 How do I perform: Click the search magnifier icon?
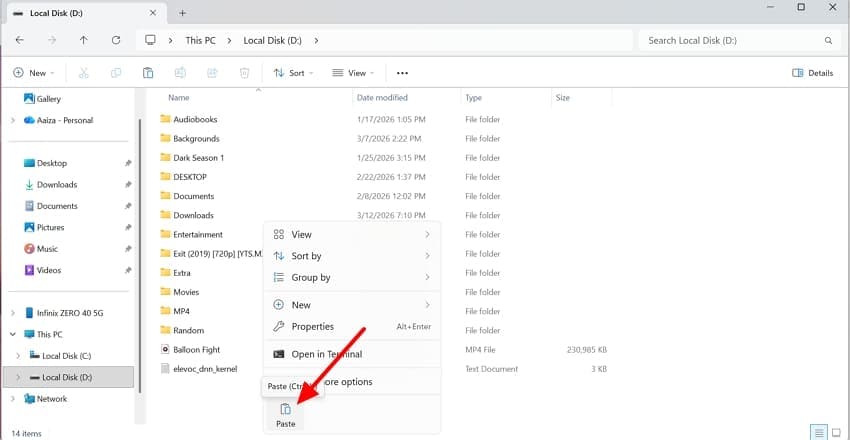[828, 40]
